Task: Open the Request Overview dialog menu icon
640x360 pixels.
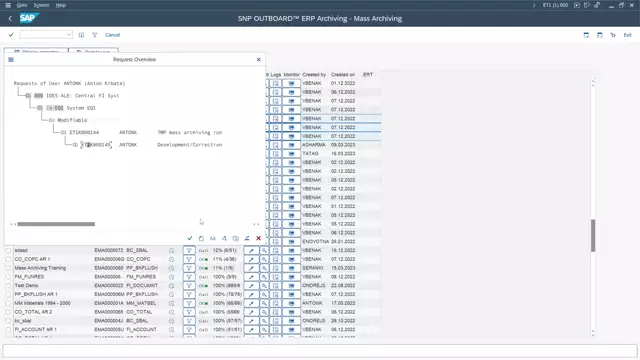Action: click(11, 60)
